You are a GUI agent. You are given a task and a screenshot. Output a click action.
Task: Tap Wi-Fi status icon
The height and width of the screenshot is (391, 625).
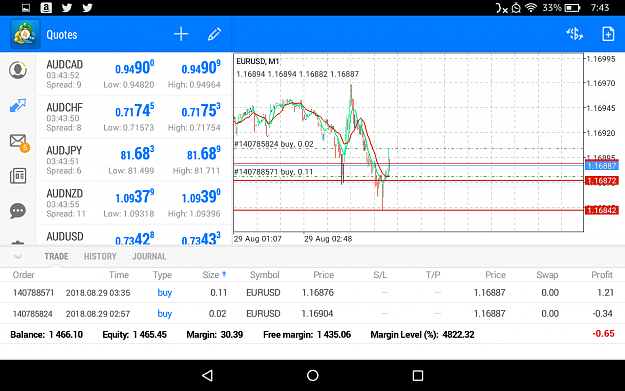point(531,8)
